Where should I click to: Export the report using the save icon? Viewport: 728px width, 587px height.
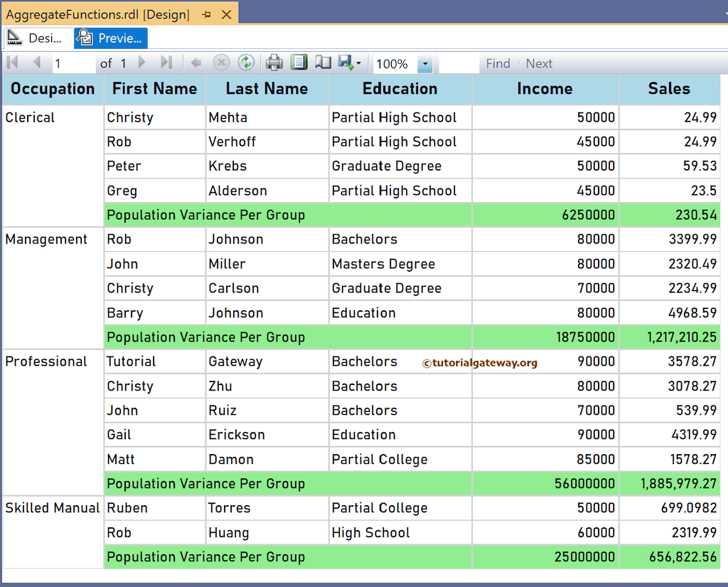345,63
